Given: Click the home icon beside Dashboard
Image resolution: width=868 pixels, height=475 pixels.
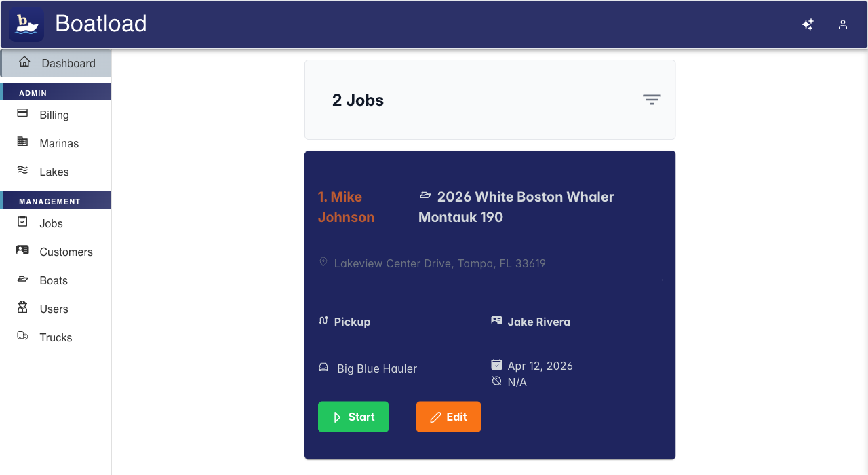Looking at the screenshot, I should (24, 62).
